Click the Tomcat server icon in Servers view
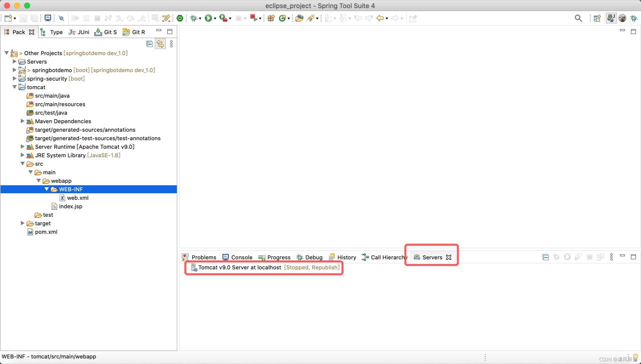This screenshot has width=641, height=364. click(x=194, y=267)
